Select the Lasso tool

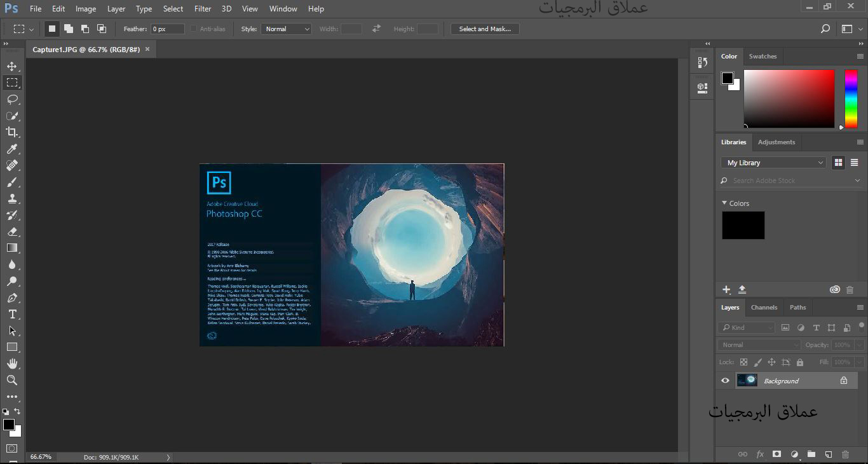(12, 99)
